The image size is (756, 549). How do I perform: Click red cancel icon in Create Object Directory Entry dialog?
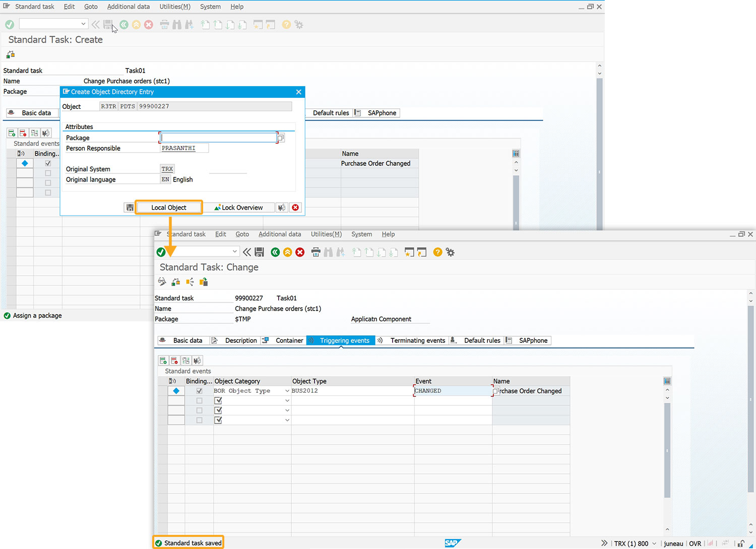295,208
